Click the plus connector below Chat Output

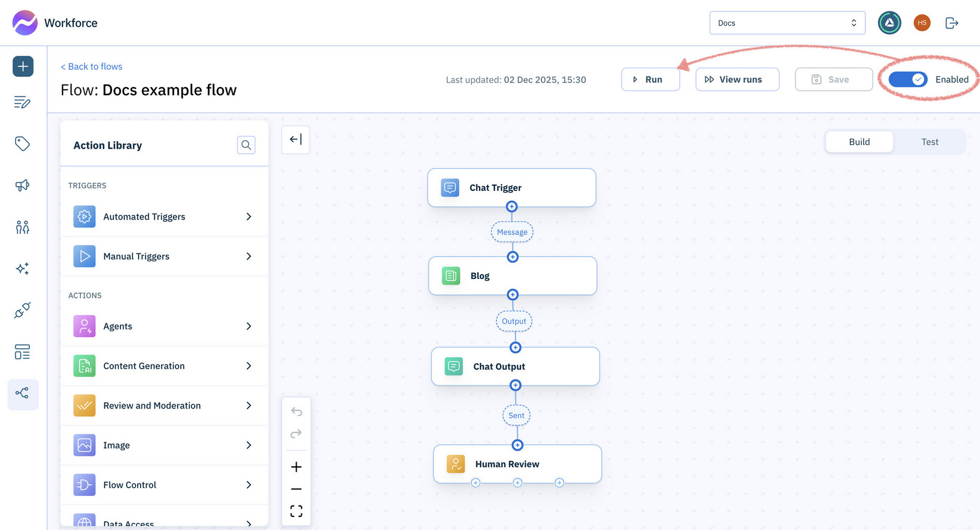click(515, 386)
